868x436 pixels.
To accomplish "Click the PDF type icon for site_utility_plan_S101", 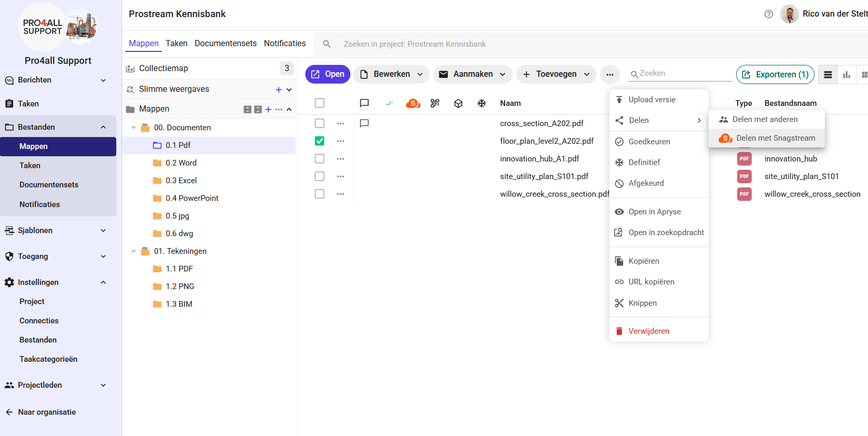I will (x=744, y=176).
